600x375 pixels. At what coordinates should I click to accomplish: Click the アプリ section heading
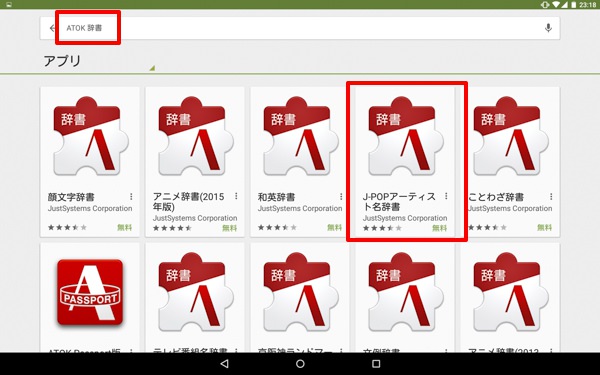tap(62, 61)
